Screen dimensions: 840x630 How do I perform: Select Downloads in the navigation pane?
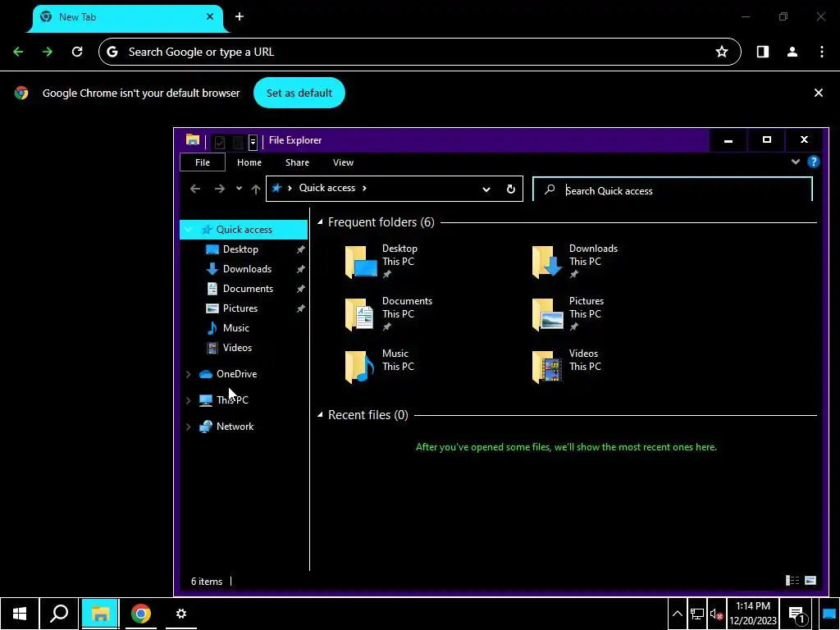click(x=247, y=269)
